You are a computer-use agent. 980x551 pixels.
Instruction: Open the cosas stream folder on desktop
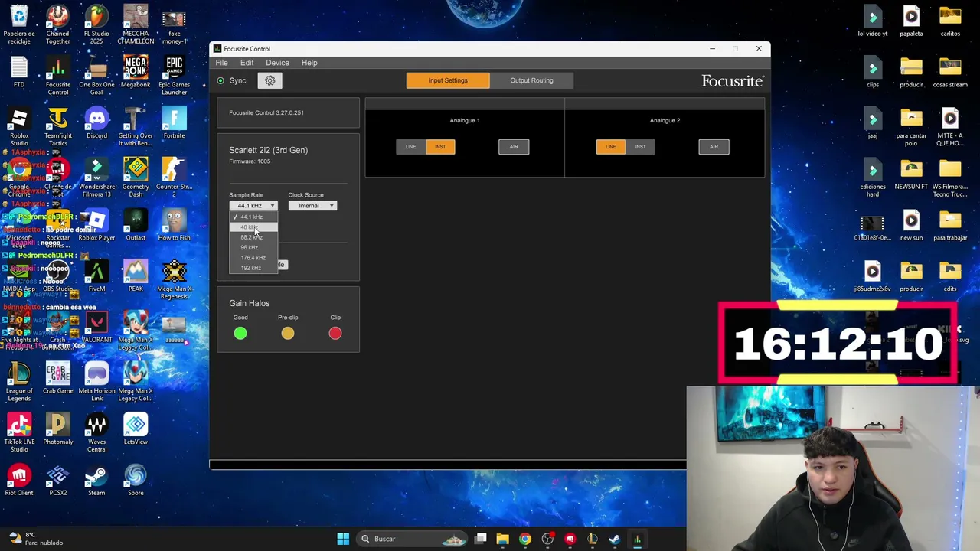[950, 72]
